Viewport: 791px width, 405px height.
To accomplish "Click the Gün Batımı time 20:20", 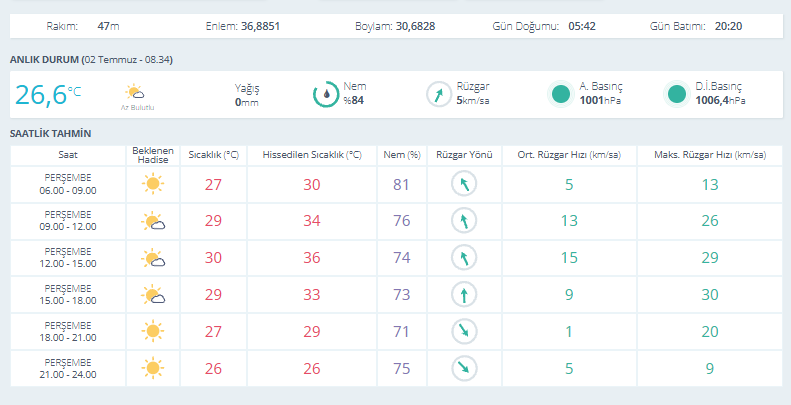I will coord(728,26).
